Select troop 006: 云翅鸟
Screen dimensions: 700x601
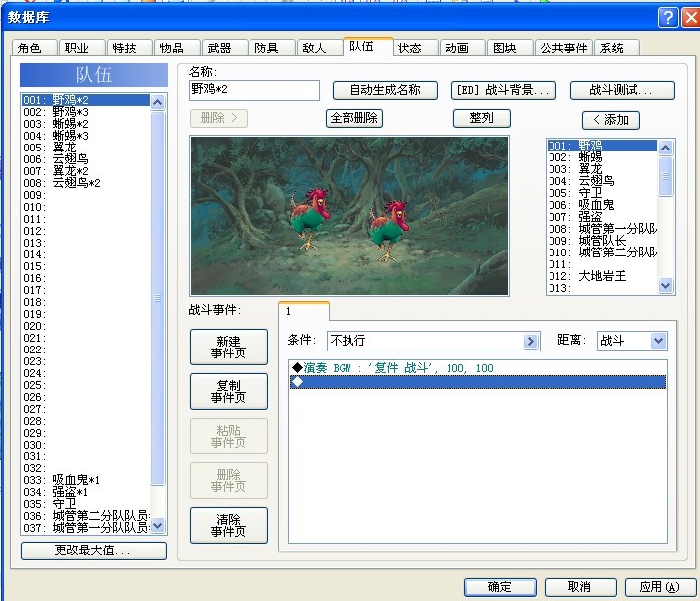tap(85, 159)
